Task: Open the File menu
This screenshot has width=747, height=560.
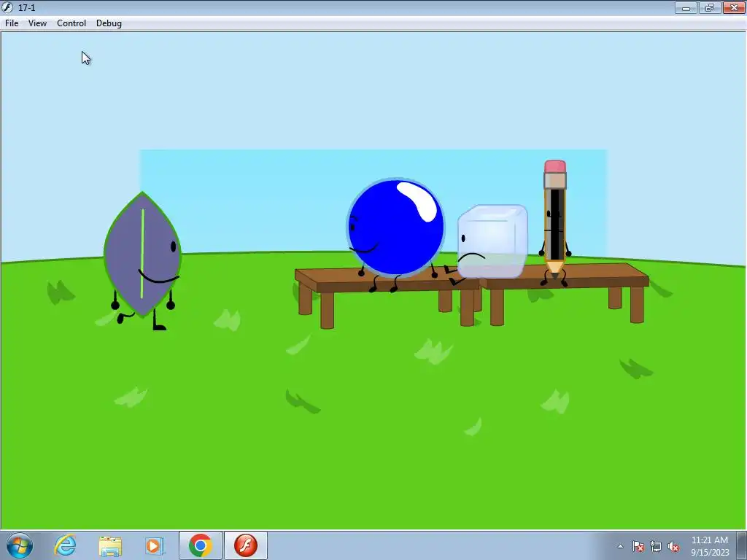Action: tap(12, 23)
